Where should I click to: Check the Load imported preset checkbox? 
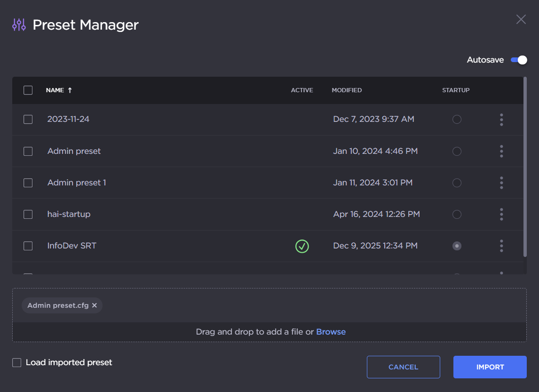[x=17, y=362]
